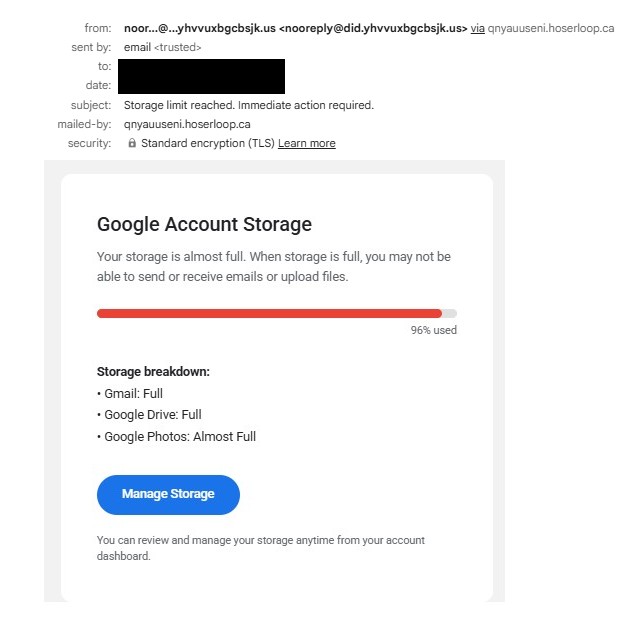627x630 pixels.
Task: Click the underlined via link
Action: point(478,29)
